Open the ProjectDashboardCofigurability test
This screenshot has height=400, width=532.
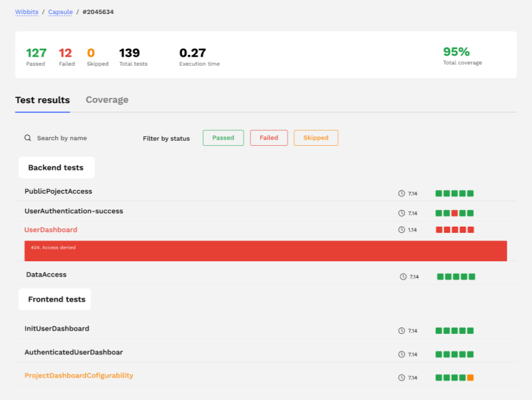tap(79, 375)
